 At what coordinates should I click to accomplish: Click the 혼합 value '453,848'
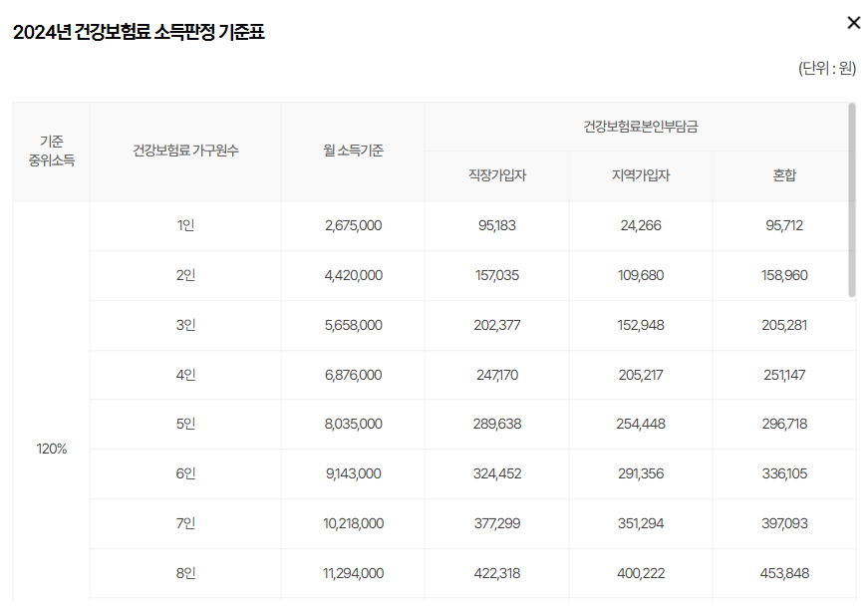[784, 573]
